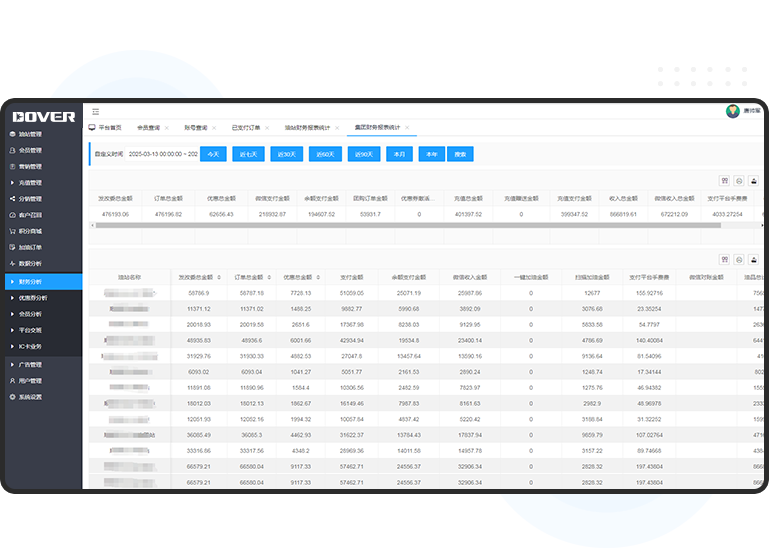Viewport: 770px width, 556px height.
Task: Click the 搜索 search button
Action: pyautogui.click(x=460, y=155)
